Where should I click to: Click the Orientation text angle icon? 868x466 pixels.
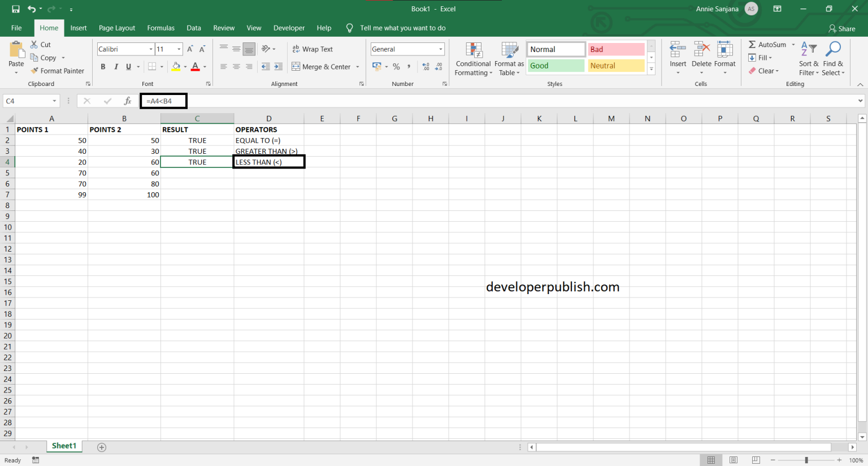pyautogui.click(x=266, y=49)
